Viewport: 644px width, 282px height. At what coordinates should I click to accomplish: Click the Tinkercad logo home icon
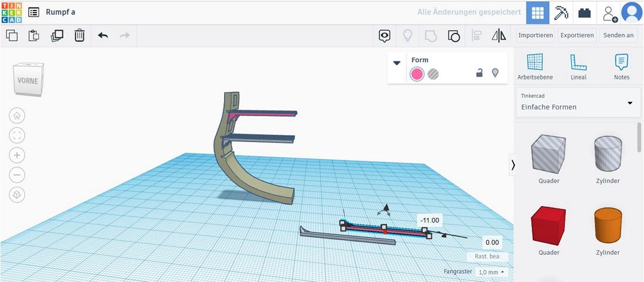12,12
